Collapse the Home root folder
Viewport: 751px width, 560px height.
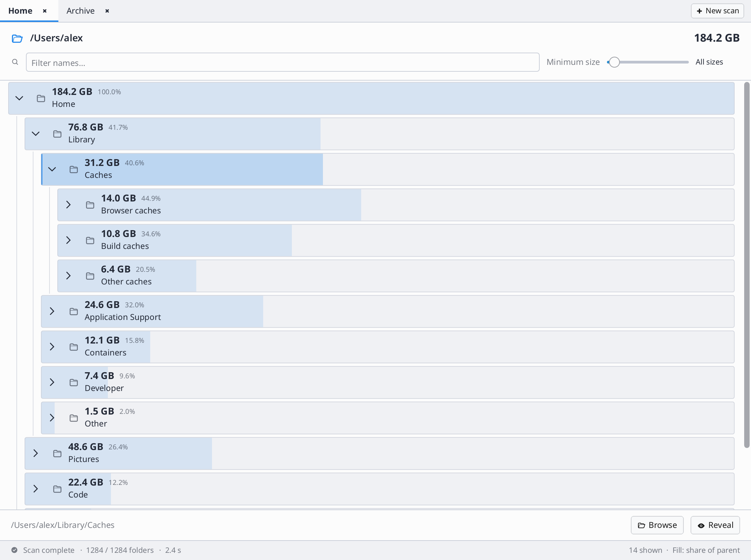[x=19, y=98]
